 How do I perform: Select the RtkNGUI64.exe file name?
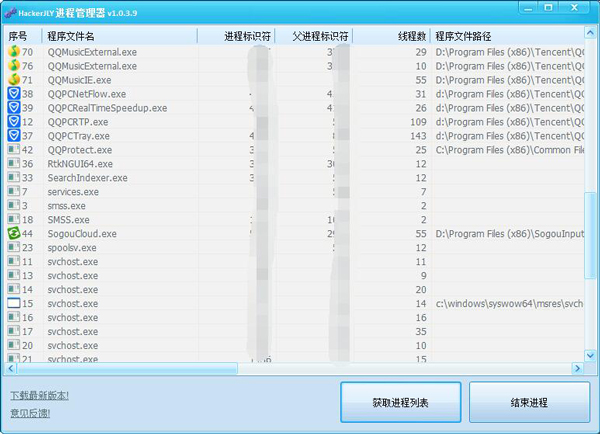coord(80,164)
